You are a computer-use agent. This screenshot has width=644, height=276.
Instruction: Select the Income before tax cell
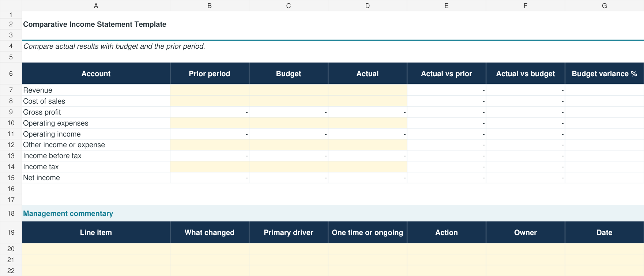click(x=96, y=156)
